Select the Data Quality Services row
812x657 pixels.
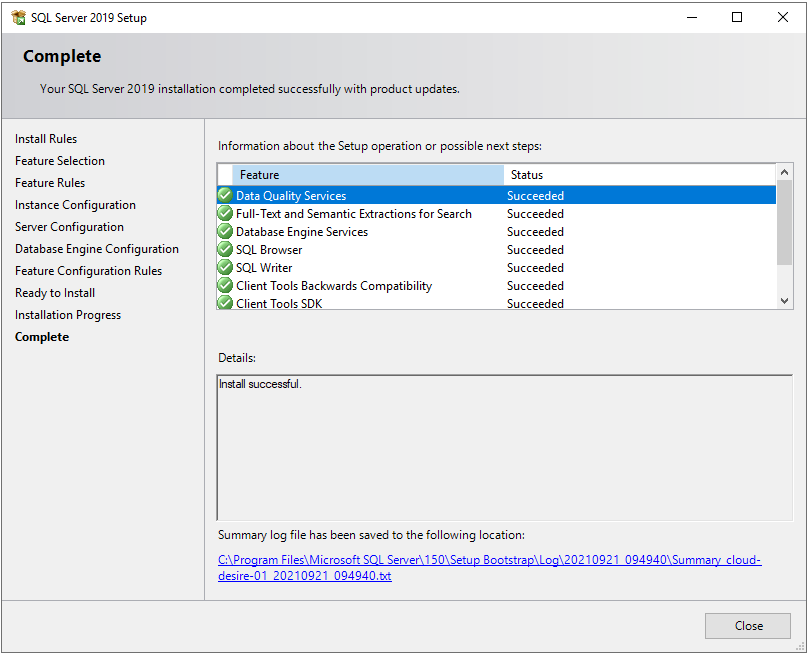coord(497,196)
